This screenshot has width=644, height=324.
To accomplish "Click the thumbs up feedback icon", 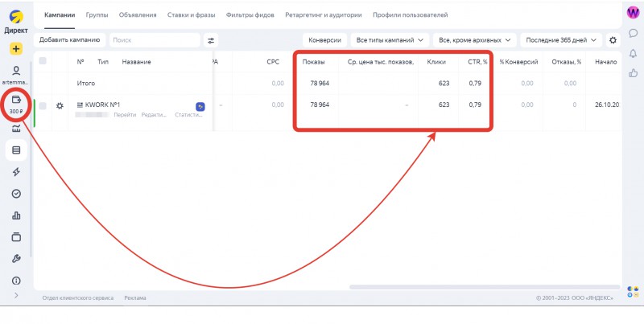I will coord(633,73).
